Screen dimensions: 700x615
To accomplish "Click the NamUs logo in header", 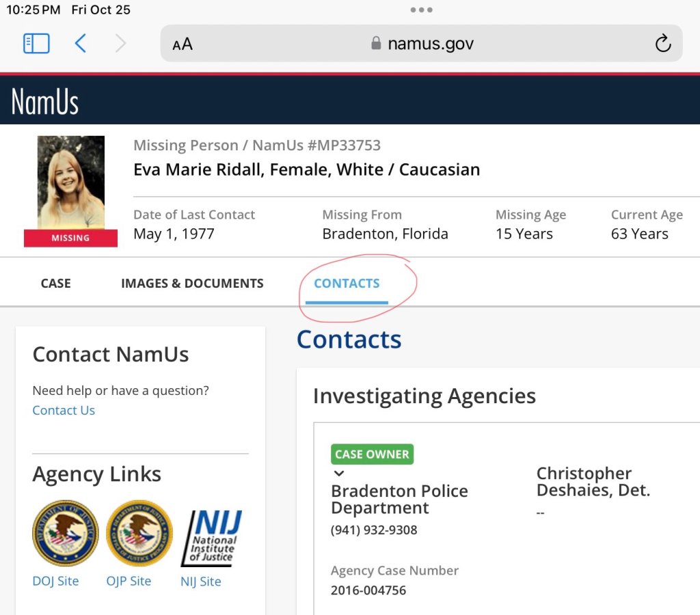I will pos(45,101).
